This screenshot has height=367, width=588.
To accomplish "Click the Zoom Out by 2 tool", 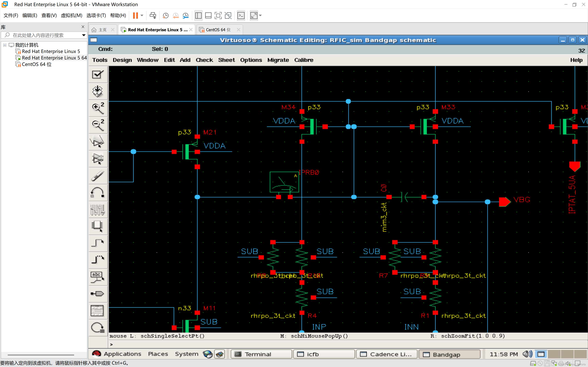I will 98,125.
